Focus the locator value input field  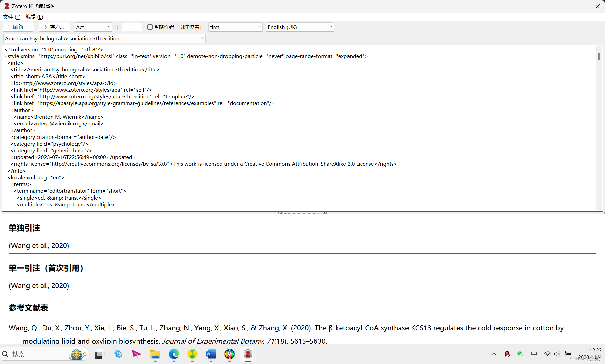coord(132,27)
